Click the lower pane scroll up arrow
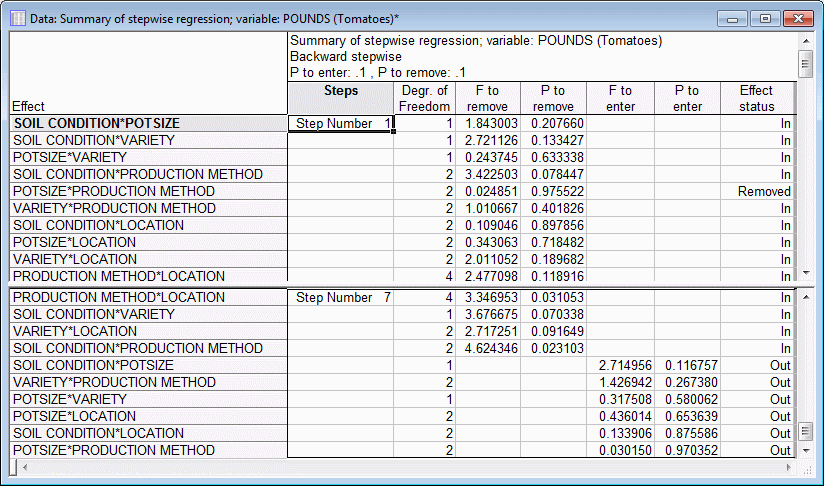The width and height of the screenshot is (824, 486). pos(806,297)
